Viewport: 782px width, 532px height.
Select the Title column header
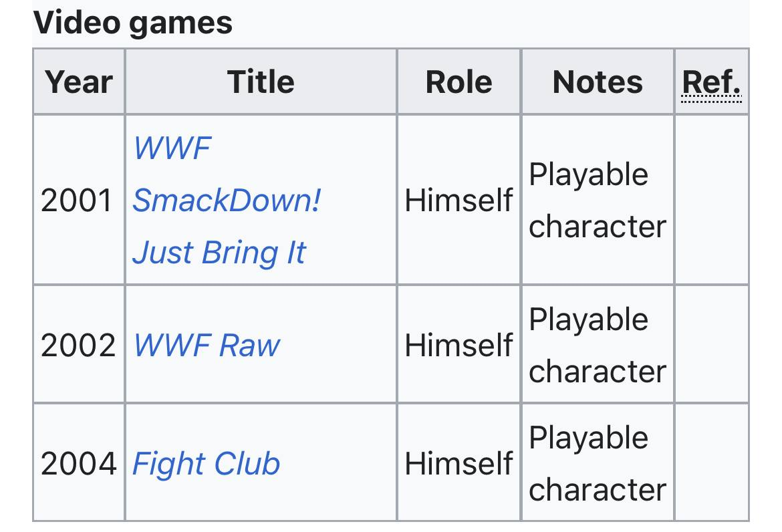coord(261,82)
